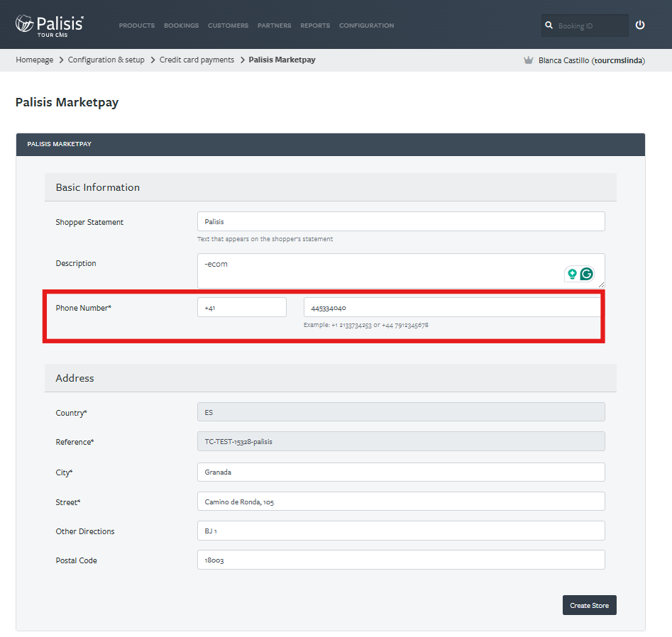The image size is (672, 637).
Task: Click the 'Text that appears on the shopper's statement' hint
Action: pyautogui.click(x=265, y=239)
